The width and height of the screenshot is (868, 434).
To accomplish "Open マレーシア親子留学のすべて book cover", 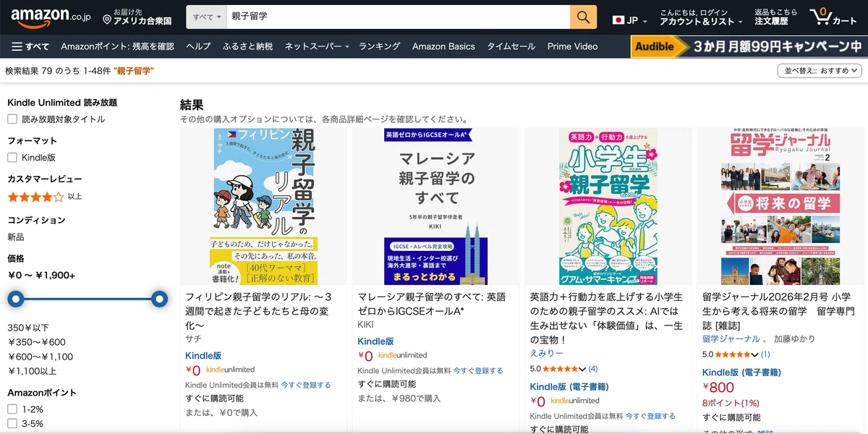I will (436, 207).
